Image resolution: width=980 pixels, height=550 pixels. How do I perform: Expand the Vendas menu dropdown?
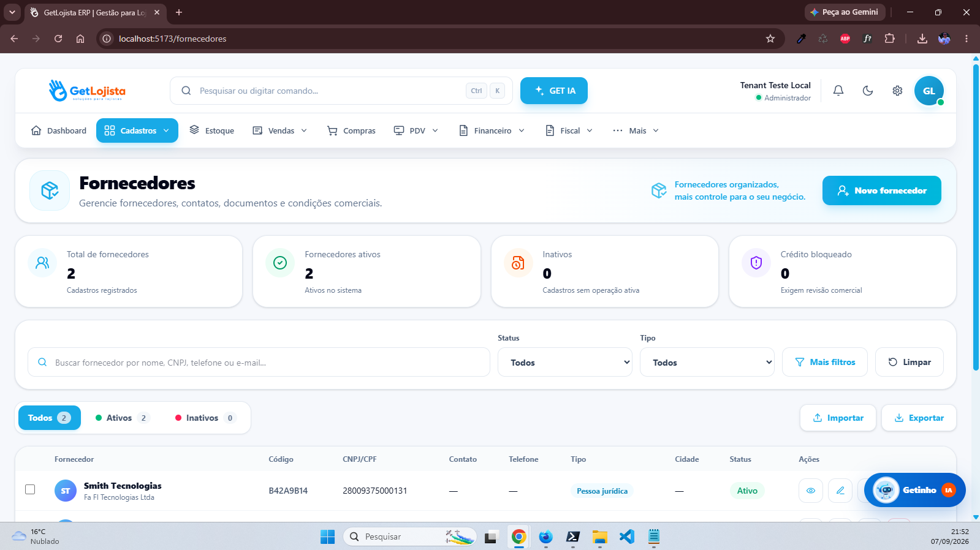coord(280,130)
